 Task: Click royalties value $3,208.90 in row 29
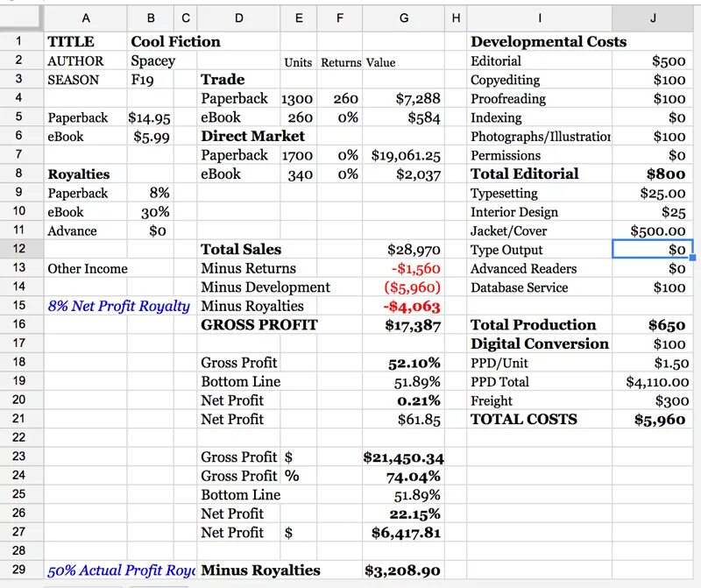[403, 570]
